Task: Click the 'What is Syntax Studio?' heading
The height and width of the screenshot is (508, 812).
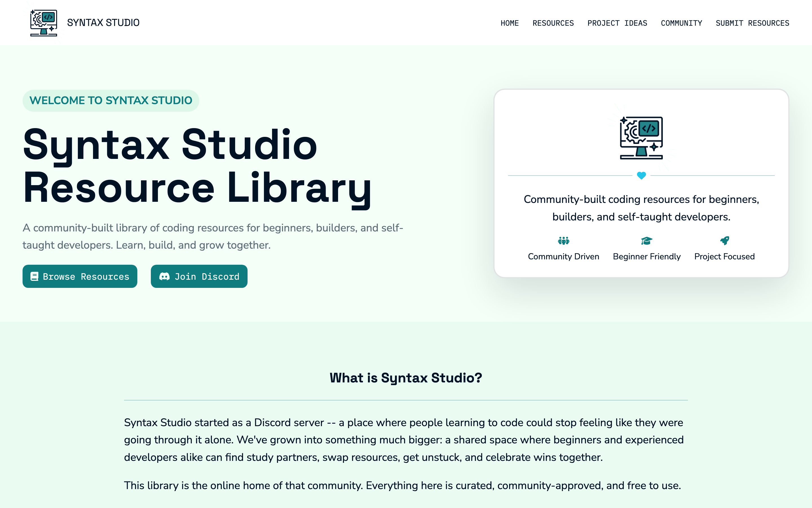Action: pos(406,378)
